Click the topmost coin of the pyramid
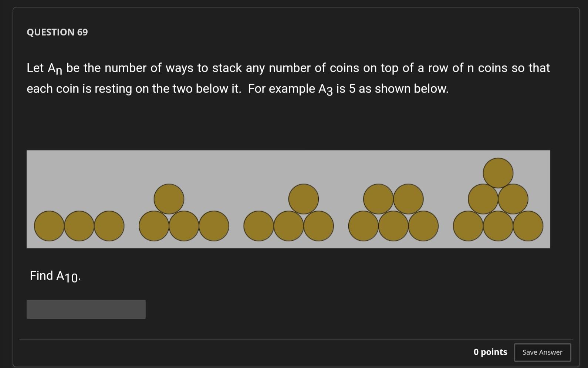Screen dimensions: 588x368 [497, 172]
